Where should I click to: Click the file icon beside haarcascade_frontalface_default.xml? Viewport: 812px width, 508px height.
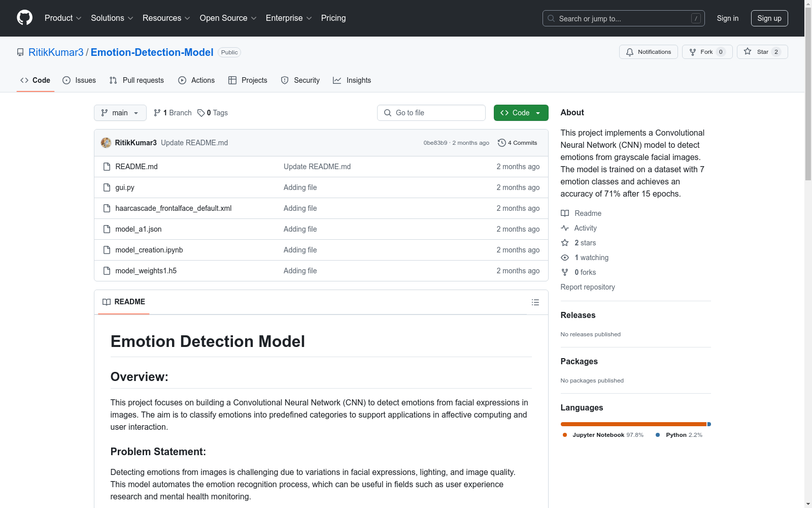click(107, 208)
